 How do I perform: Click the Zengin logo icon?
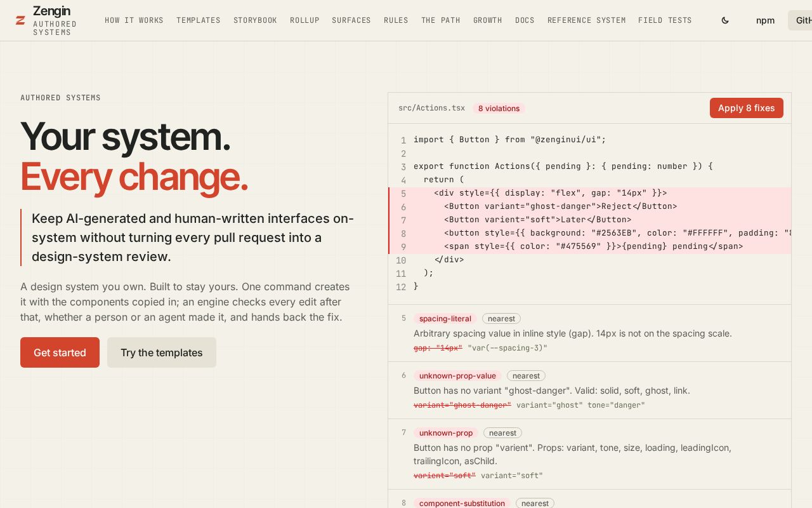20,20
